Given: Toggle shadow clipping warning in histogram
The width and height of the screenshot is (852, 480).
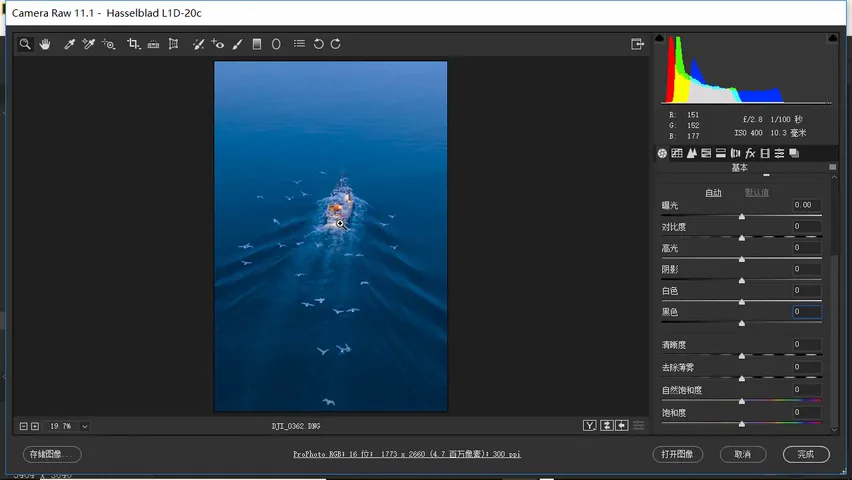Looking at the screenshot, I should coord(660,38).
